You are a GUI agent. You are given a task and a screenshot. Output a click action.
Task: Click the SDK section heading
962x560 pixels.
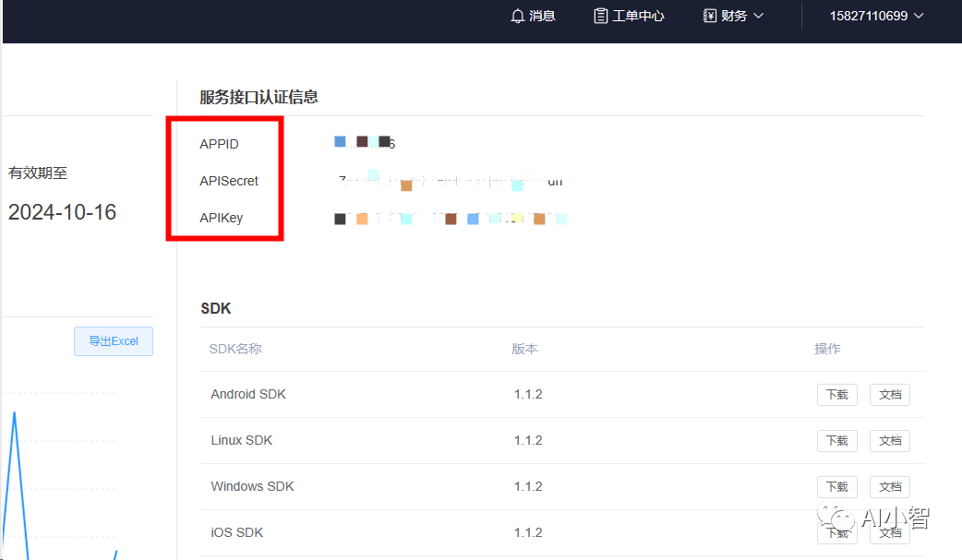216,308
